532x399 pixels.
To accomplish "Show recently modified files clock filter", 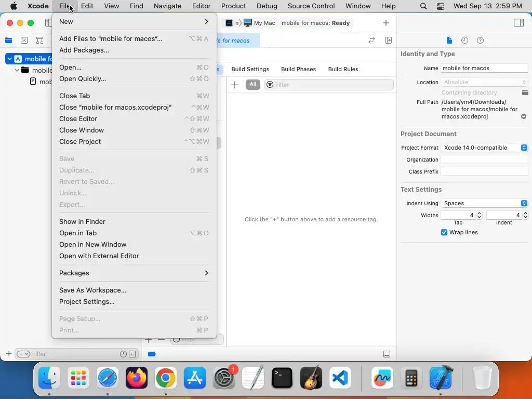I will pos(123,354).
